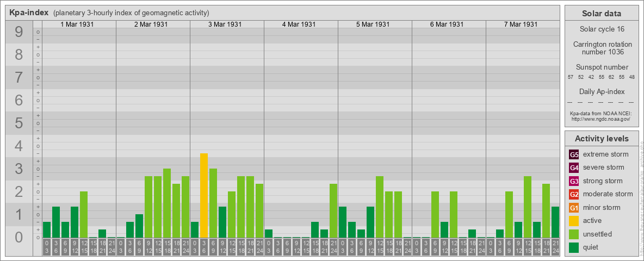Click the 5 Mar 0-3 quiet bar

pos(343,222)
